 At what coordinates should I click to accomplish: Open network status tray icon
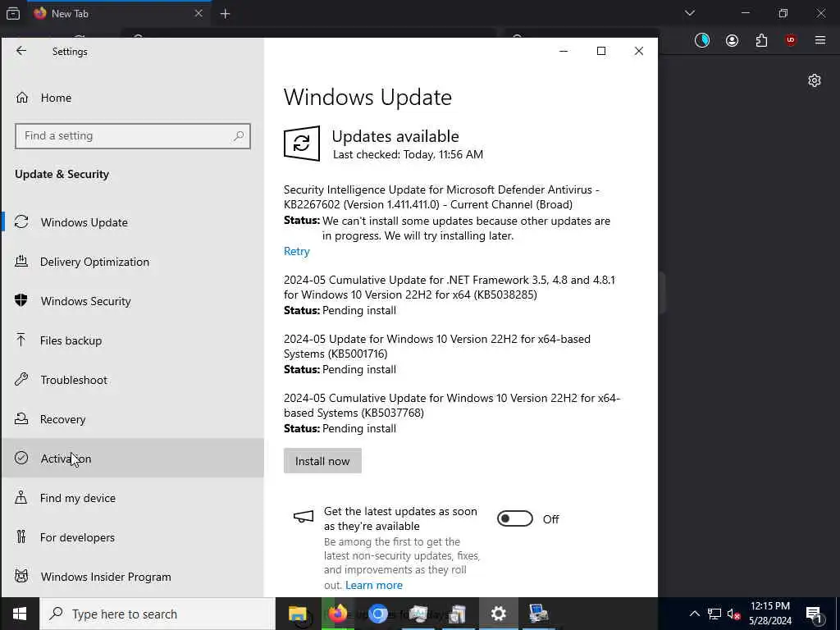(714, 614)
